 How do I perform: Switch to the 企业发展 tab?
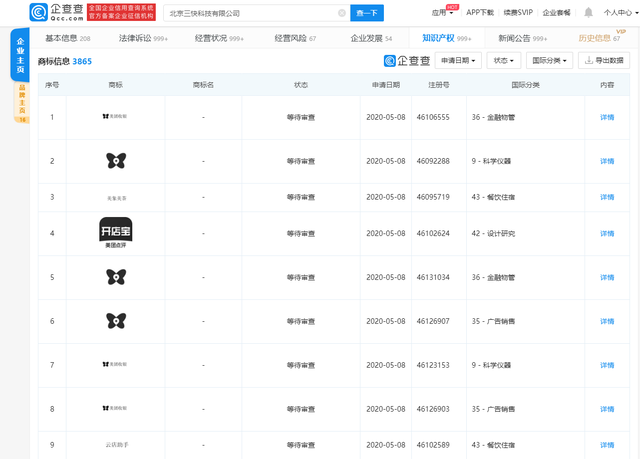371,38
